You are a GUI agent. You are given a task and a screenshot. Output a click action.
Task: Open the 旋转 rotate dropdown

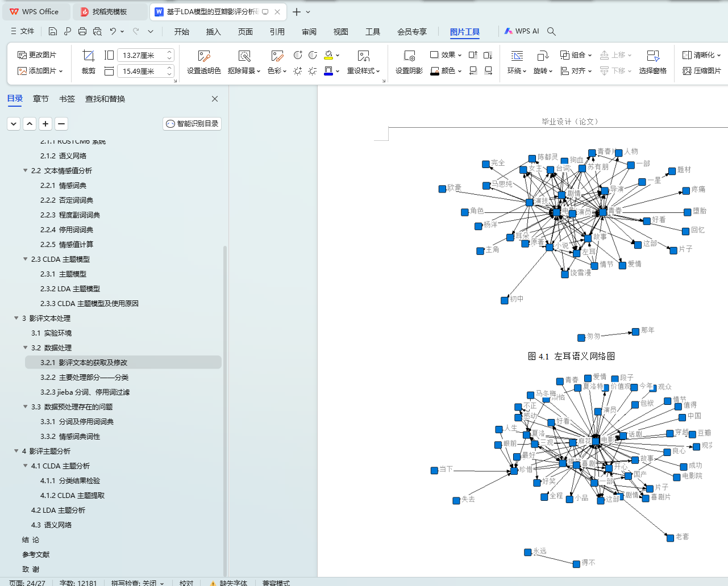tap(543, 71)
